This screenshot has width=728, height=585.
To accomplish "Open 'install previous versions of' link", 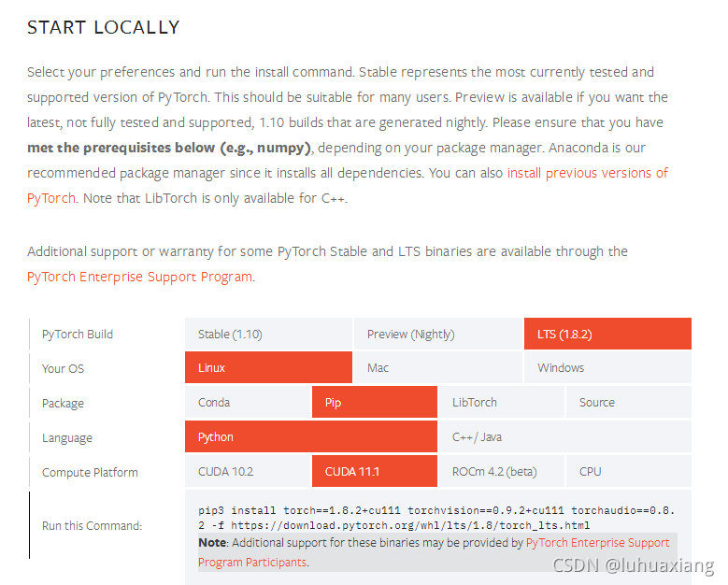I will click(587, 173).
